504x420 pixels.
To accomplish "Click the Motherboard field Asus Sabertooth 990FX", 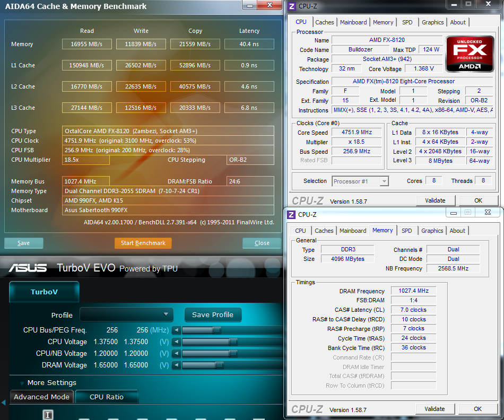I will click(x=168, y=210).
